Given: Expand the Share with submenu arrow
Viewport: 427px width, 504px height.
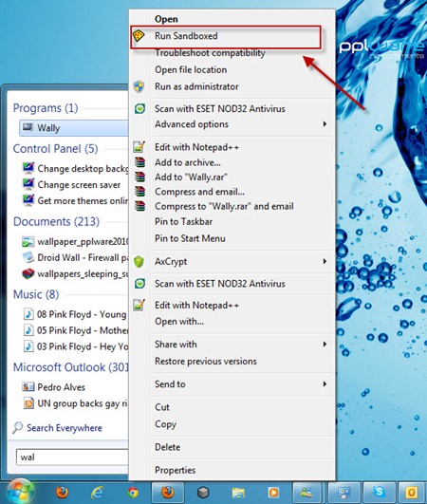Looking at the screenshot, I should [325, 345].
